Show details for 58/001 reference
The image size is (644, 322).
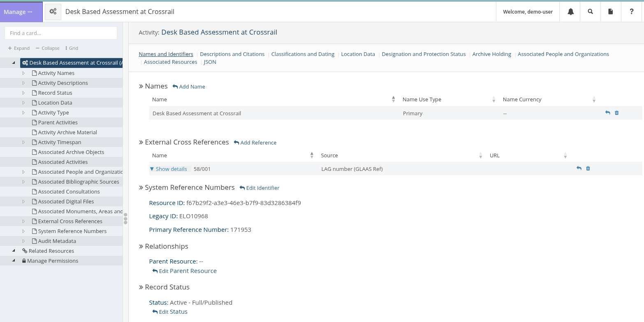click(169, 169)
